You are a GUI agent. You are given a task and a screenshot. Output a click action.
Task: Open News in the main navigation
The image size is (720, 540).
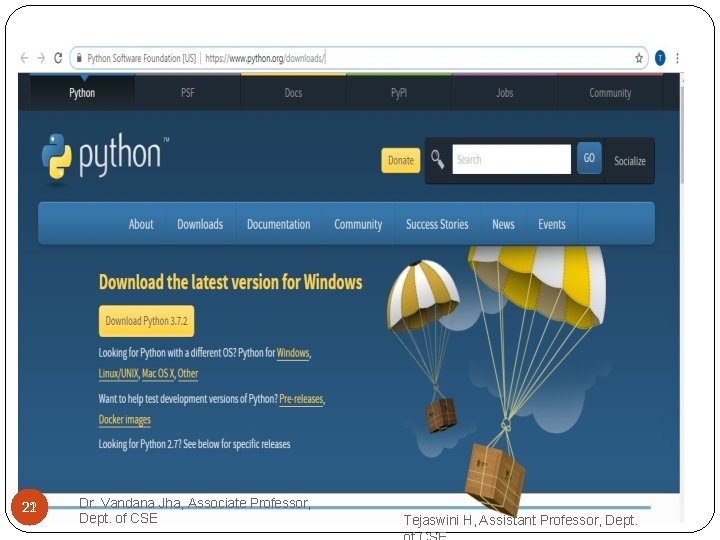tap(503, 224)
